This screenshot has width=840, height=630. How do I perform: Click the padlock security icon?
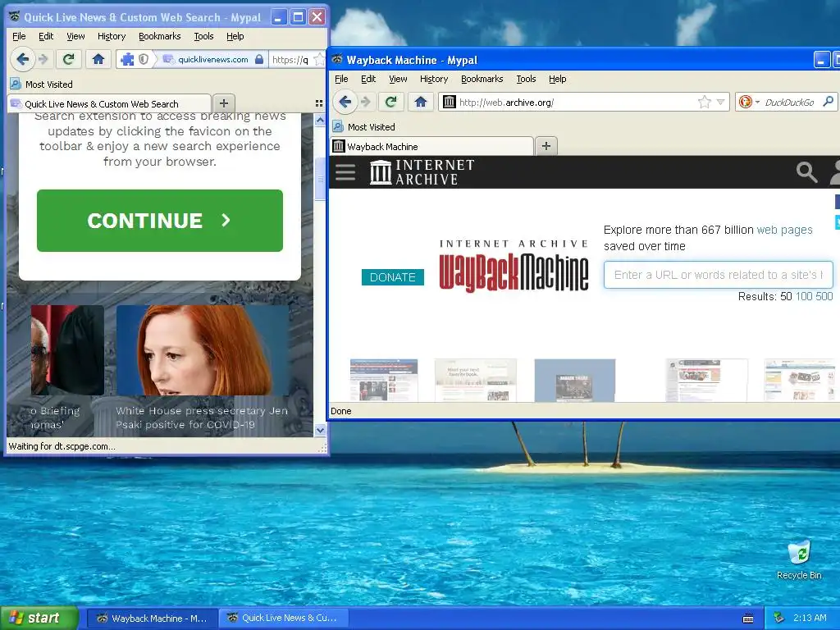(259, 59)
